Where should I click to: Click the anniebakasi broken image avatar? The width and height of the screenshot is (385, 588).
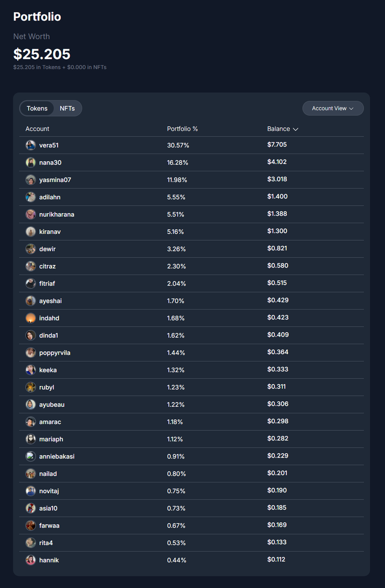click(x=31, y=457)
